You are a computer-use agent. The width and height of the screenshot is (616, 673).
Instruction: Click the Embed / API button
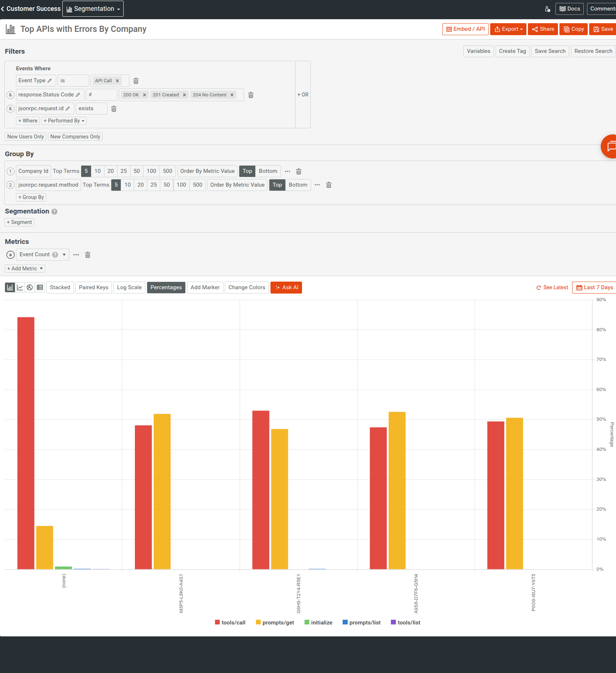click(465, 29)
